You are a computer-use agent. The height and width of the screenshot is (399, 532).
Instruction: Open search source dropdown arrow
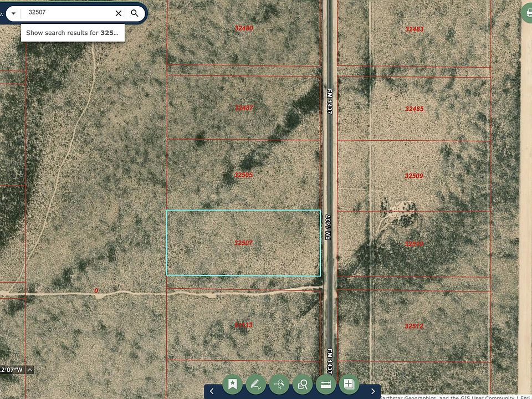(13, 13)
